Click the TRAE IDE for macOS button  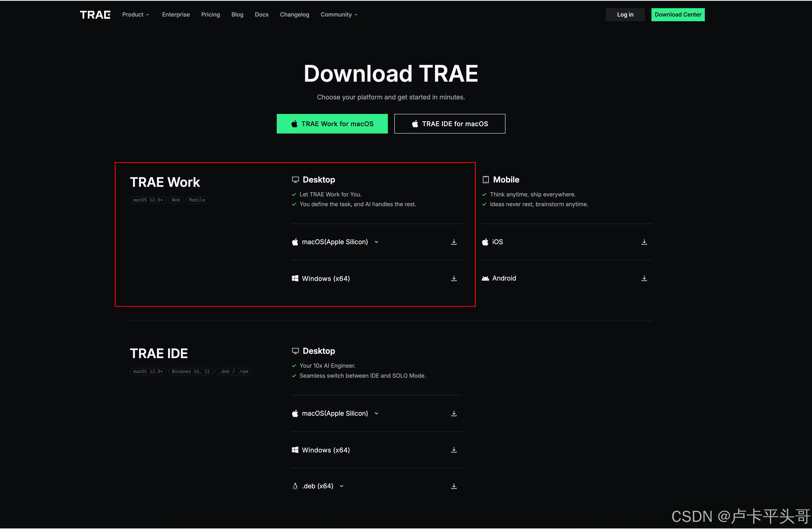[450, 124]
